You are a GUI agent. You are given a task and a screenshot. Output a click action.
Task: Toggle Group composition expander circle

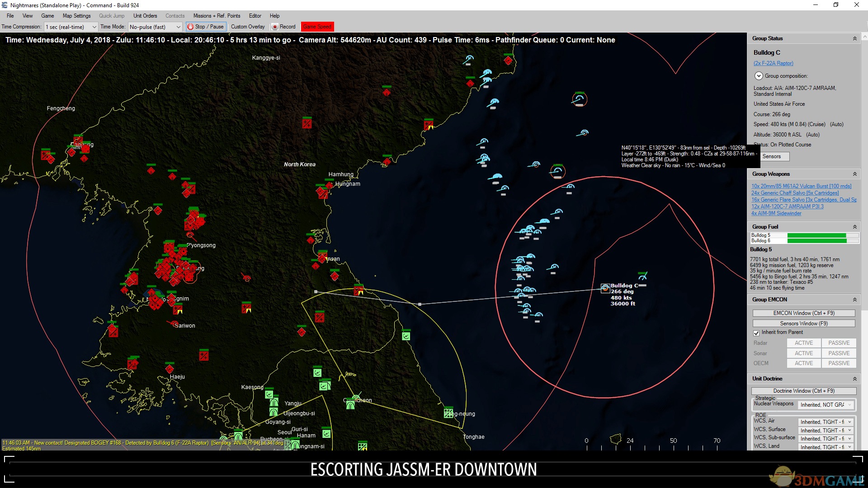pyautogui.click(x=759, y=76)
